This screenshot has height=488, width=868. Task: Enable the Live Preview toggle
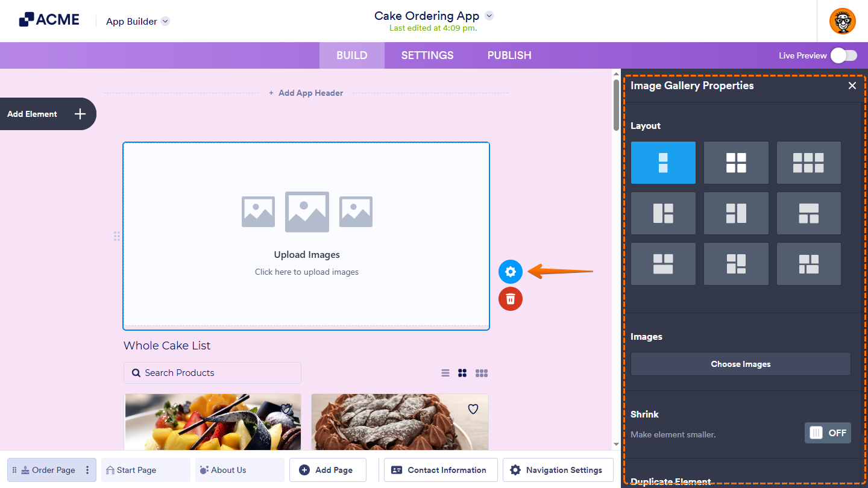pyautogui.click(x=843, y=55)
